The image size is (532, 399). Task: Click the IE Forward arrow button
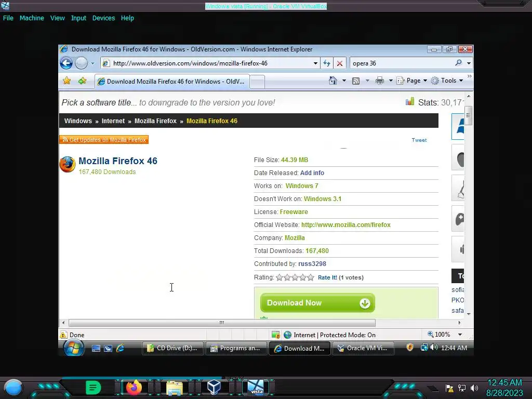pyautogui.click(x=81, y=63)
